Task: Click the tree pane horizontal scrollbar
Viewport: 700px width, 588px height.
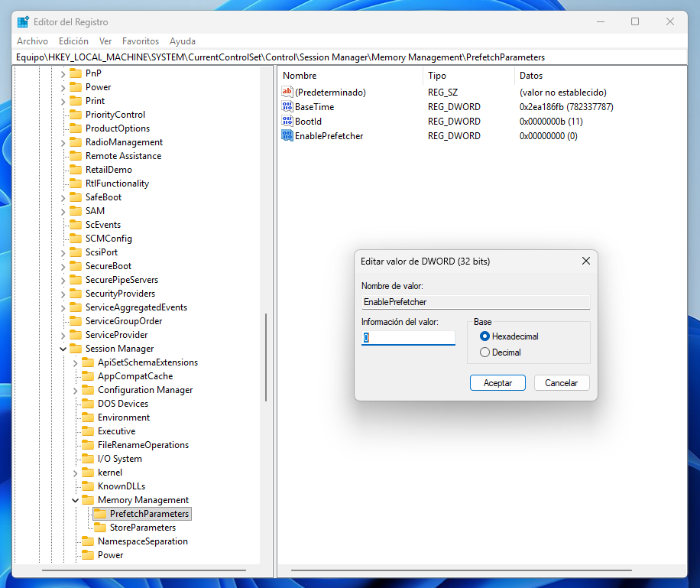Action: 144,570
